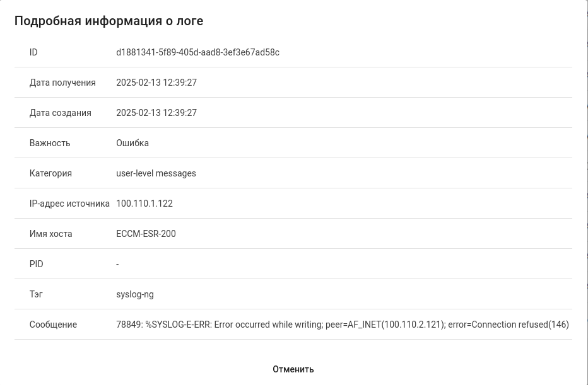Click the 'Подробная информация о логе' dialog title

pyautogui.click(x=109, y=21)
